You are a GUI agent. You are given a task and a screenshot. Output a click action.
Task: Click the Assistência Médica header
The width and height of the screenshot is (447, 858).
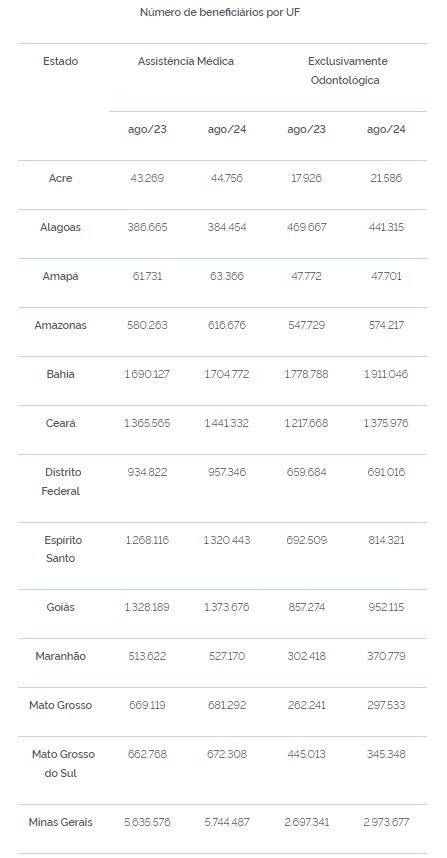click(x=185, y=61)
